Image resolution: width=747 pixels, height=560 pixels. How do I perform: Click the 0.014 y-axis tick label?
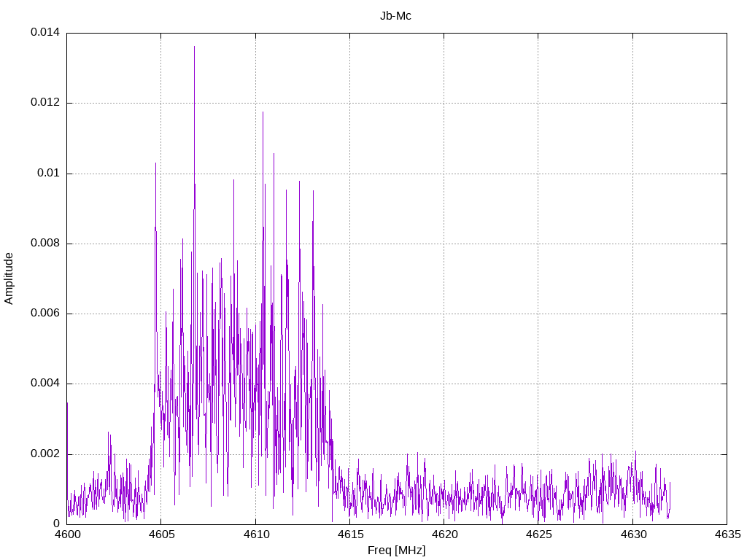44,33
